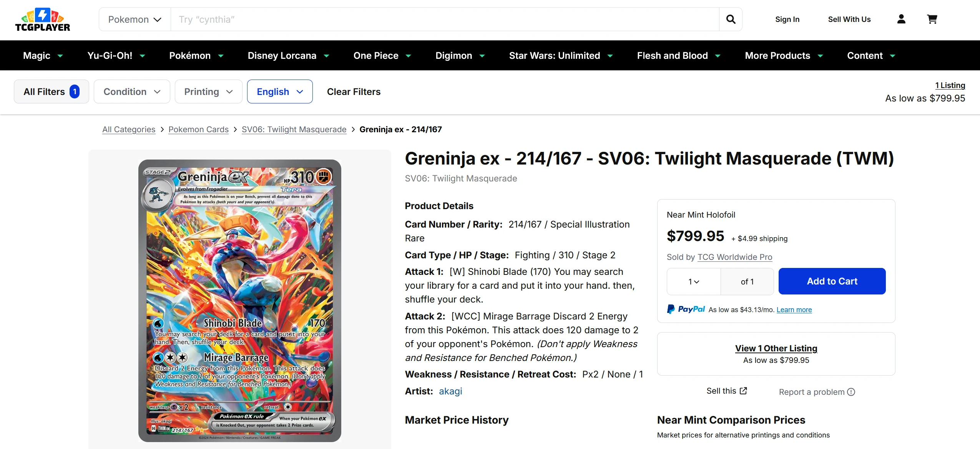This screenshot has height=449, width=980.
Task: Expand the Printing filter dropdown
Action: tap(208, 91)
